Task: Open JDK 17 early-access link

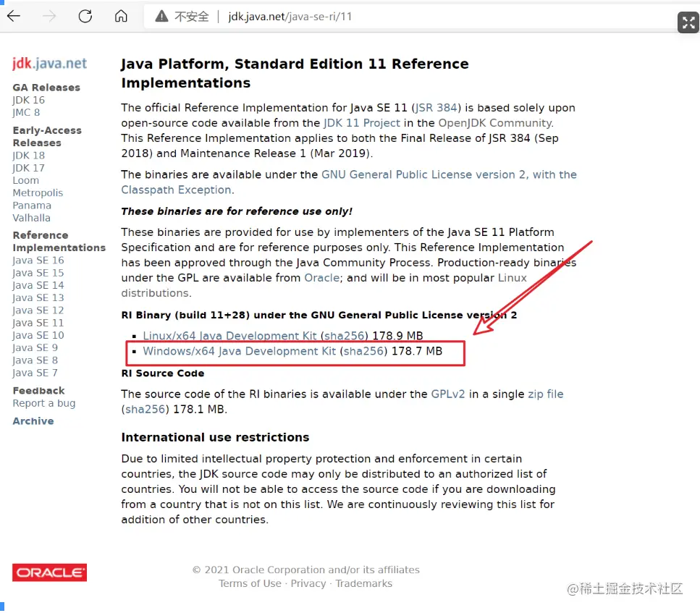Action: 28,168
